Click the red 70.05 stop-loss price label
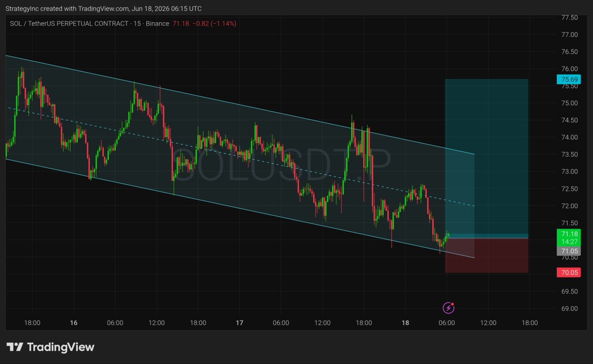 click(x=569, y=273)
